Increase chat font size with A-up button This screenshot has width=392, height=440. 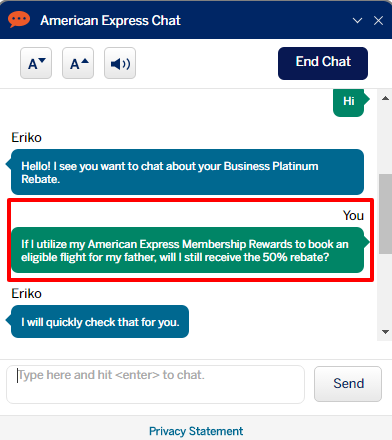coord(78,63)
